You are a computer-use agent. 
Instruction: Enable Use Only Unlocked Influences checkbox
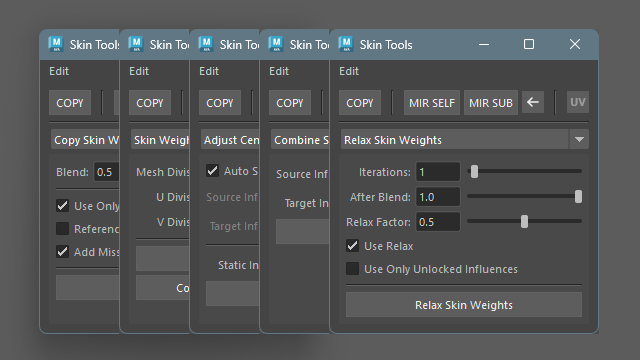coord(353,269)
